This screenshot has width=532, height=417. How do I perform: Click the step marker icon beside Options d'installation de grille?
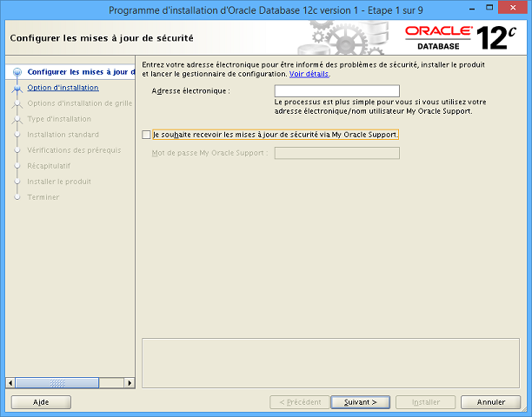click(17, 103)
